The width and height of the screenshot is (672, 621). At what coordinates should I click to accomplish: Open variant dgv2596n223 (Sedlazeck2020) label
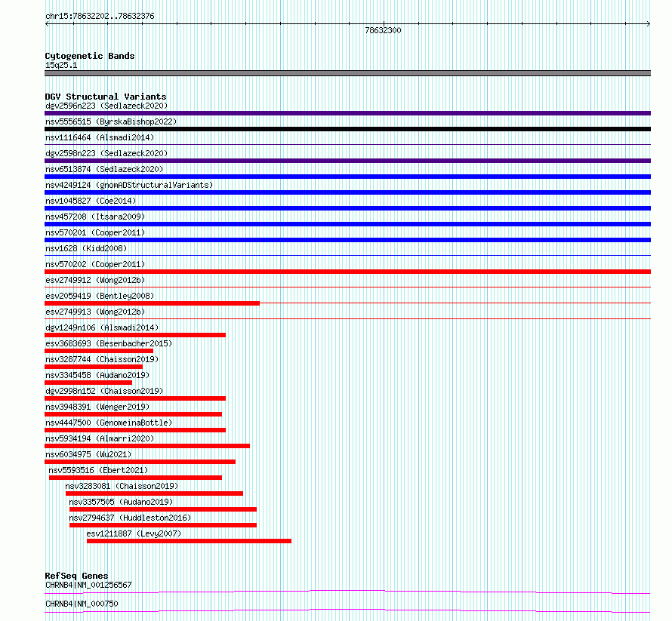pos(106,106)
